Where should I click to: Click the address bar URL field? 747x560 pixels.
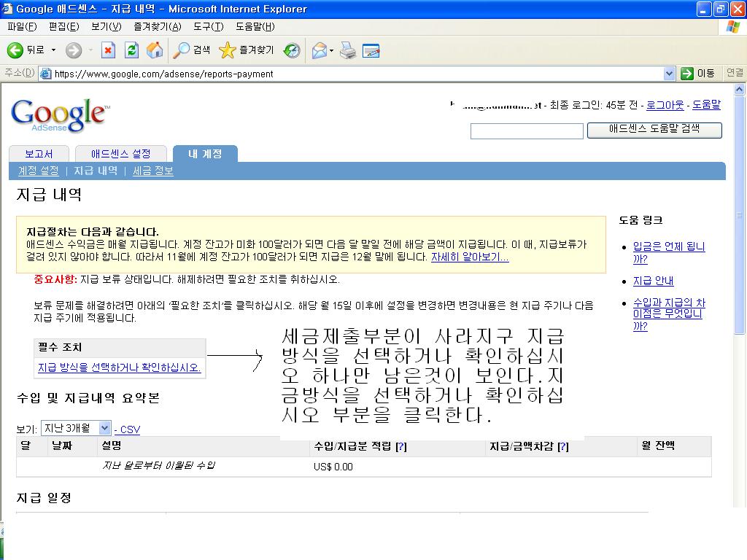click(357, 74)
